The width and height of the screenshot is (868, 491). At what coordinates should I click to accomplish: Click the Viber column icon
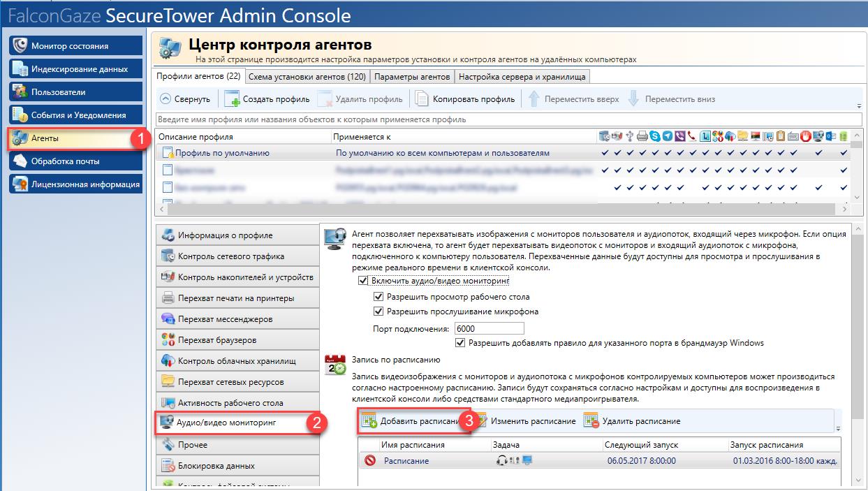point(679,136)
